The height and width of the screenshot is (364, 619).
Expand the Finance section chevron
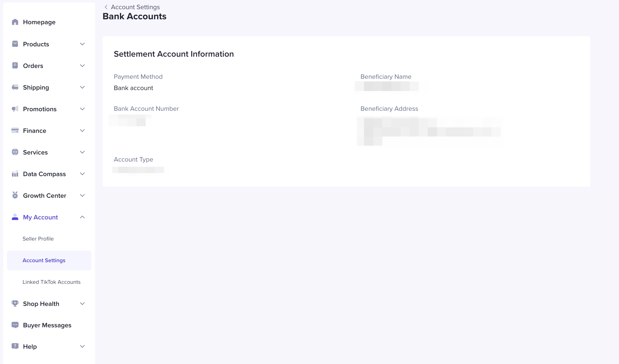[82, 131]
